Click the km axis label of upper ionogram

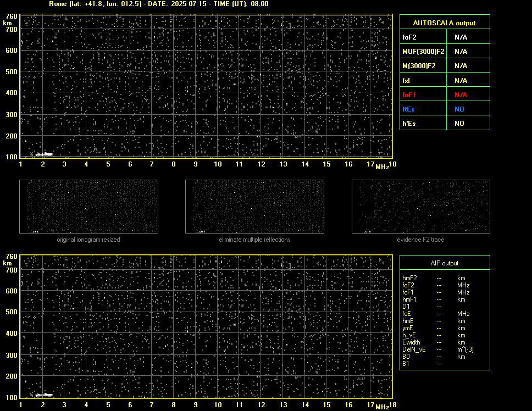coord(7,23)
